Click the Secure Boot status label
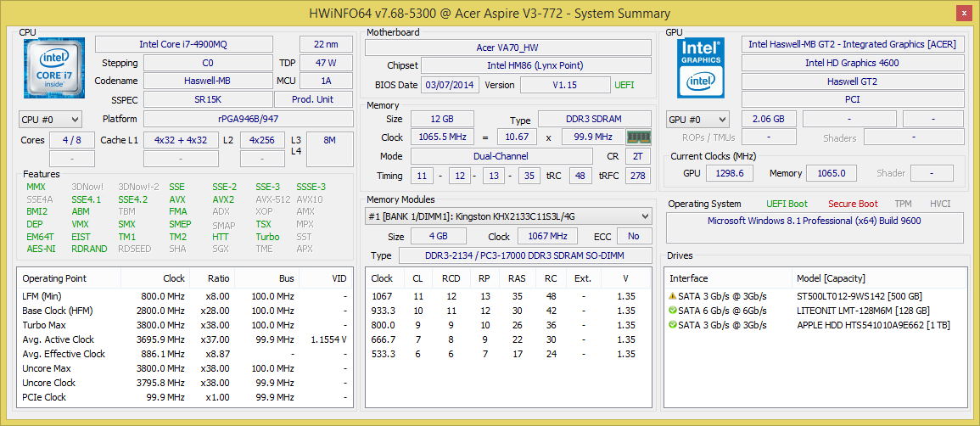Screen dimensions: 980x426 pyautogui.click(x=853, y=204)
